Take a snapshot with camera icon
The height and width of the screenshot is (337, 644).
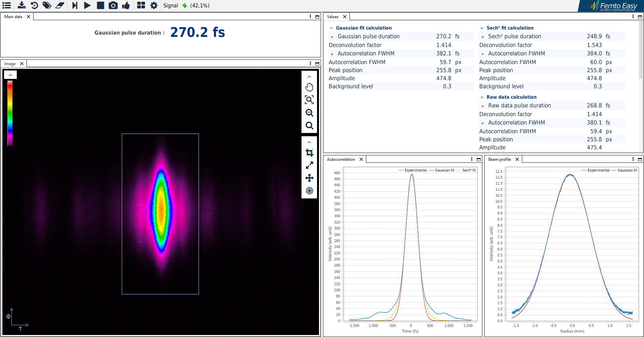click(x=113, y=5)
